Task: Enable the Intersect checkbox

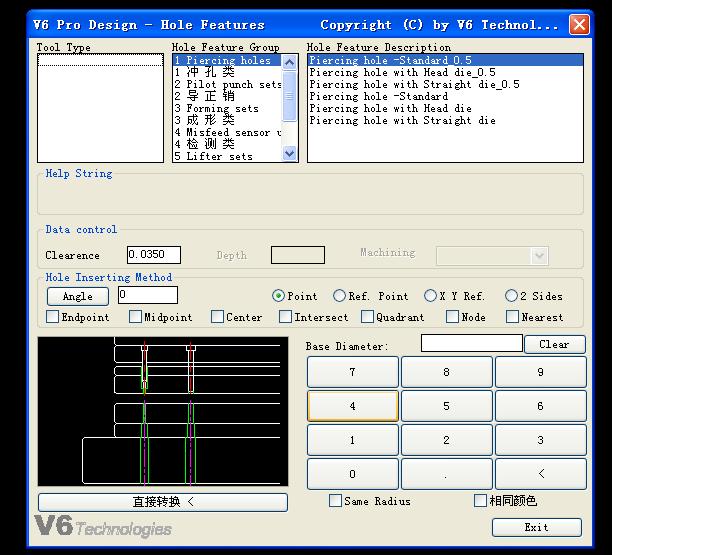Action: (286, 317)
